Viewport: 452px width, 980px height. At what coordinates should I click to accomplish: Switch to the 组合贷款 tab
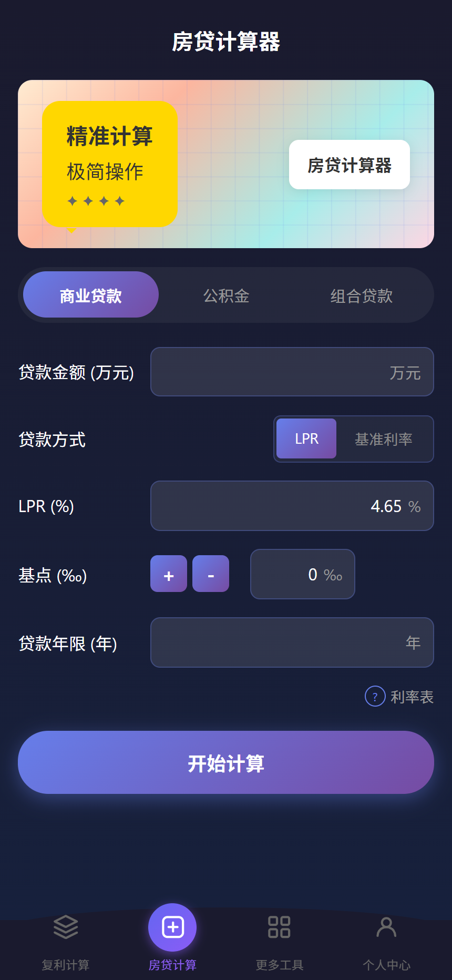click(361, 295)
